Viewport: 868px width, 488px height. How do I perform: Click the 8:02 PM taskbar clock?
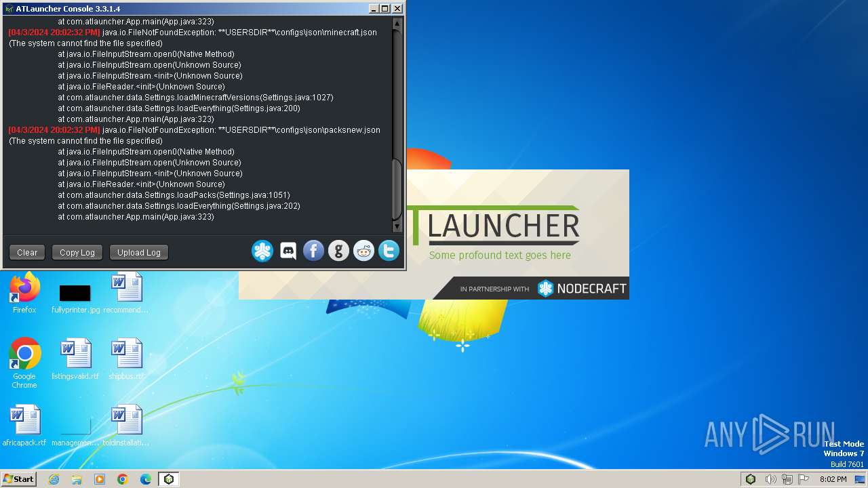[x=833, y=479]
